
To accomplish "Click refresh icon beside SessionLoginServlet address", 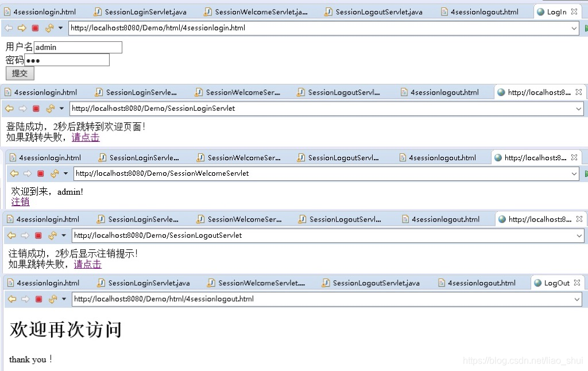I will click(51, 109).
